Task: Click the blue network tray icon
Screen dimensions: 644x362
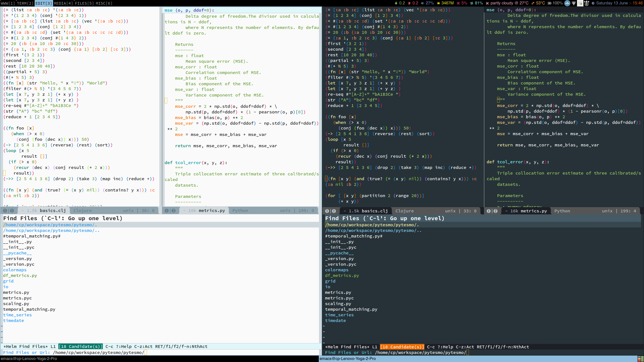Action: point(567,3)
